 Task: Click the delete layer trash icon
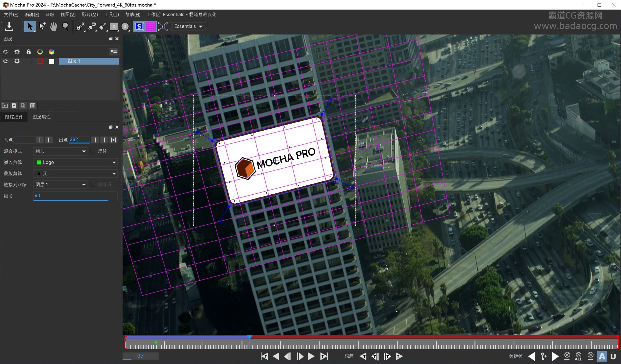coord(32,106)
